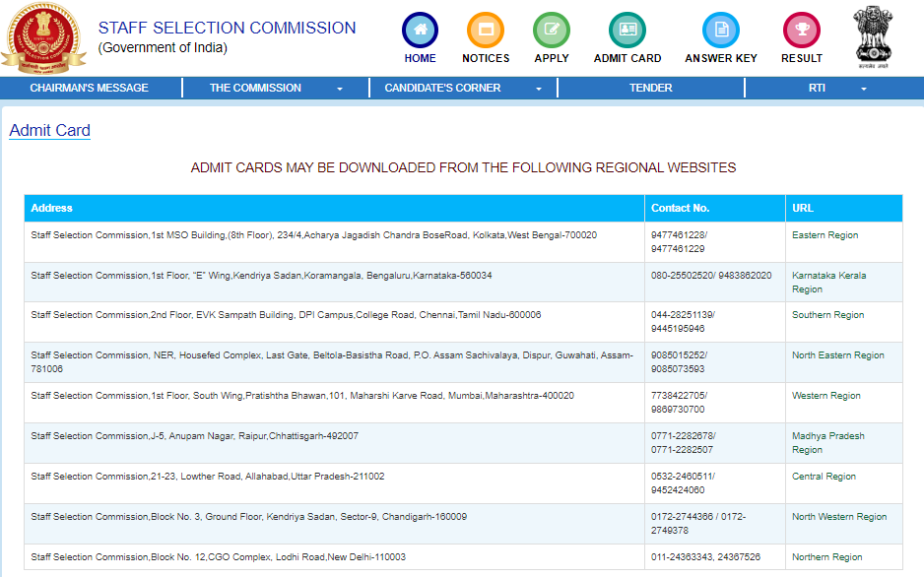Click the RESULT label text
The width and height of the screenshot is (924, 577).
click(802, 58)
